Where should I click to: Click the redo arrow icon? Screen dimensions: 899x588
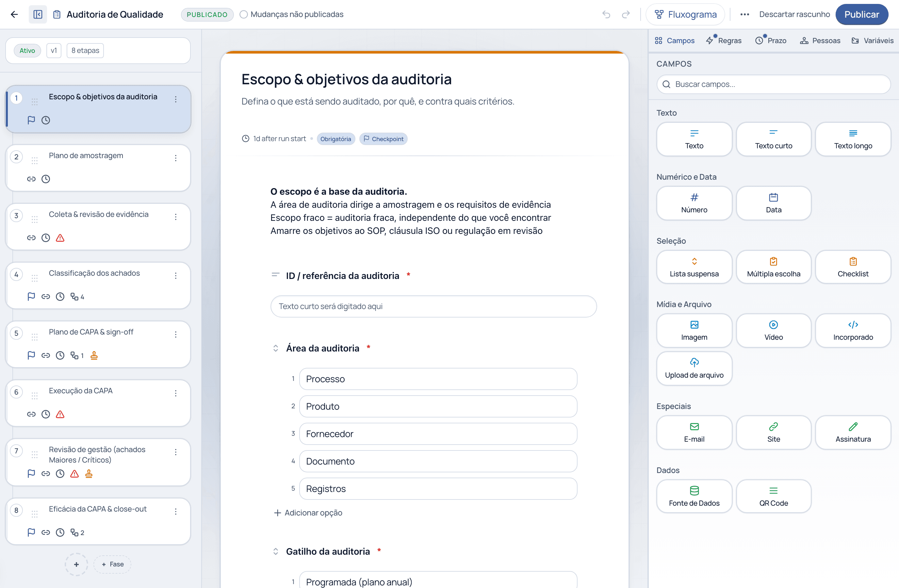626,14
